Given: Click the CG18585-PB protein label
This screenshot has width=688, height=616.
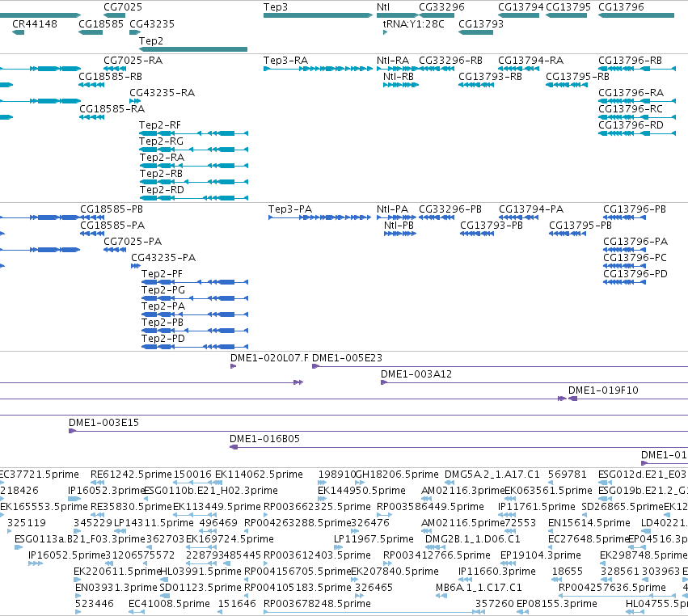Looking at the screenshot, I should (x=112, y=209).
